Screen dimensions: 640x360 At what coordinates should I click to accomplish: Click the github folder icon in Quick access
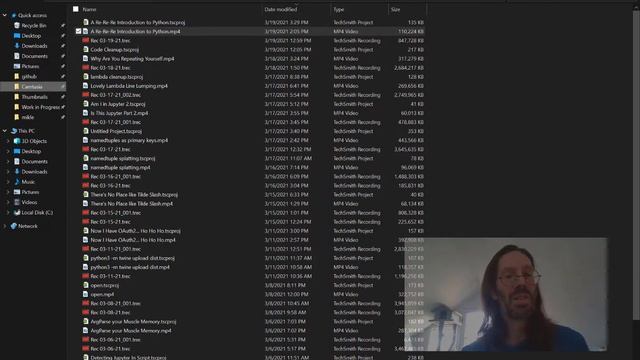(17, 76)
